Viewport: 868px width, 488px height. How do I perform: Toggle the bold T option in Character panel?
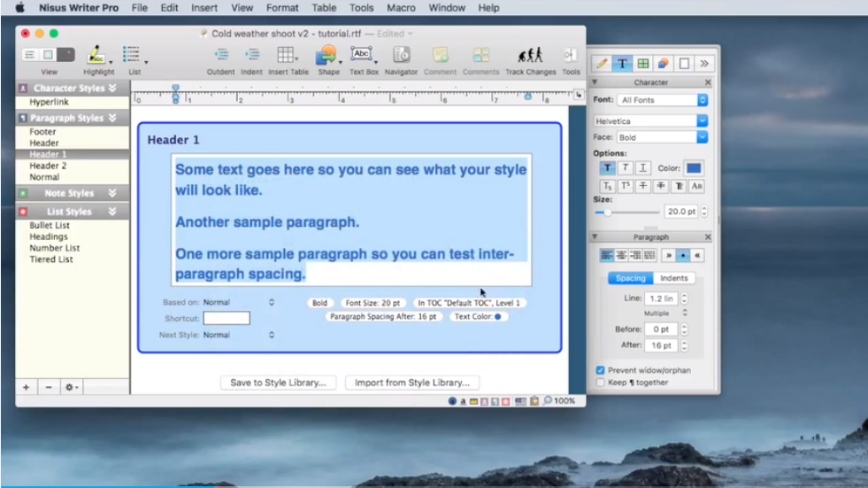click(607, 168)
